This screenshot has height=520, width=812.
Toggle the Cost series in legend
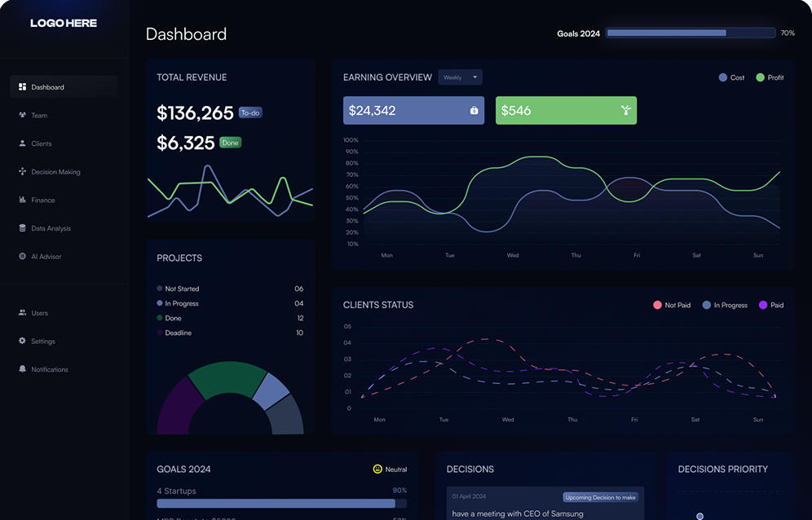pos(731,77)
